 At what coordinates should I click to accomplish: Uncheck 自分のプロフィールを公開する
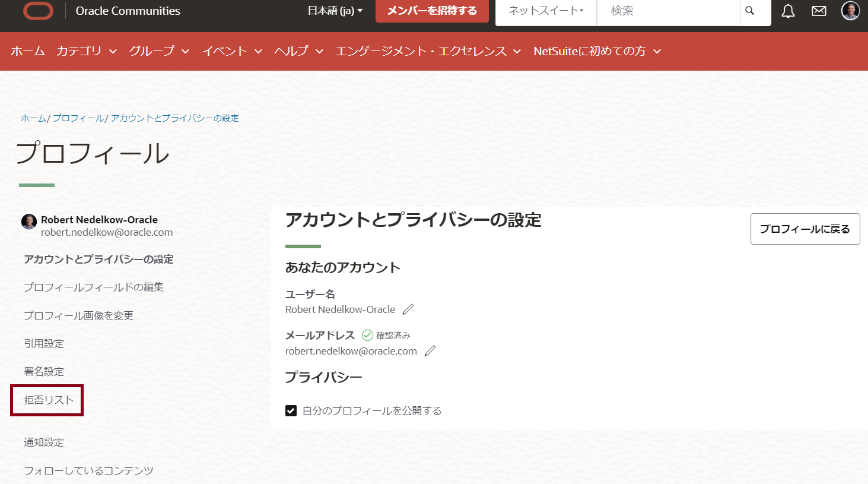291,410
